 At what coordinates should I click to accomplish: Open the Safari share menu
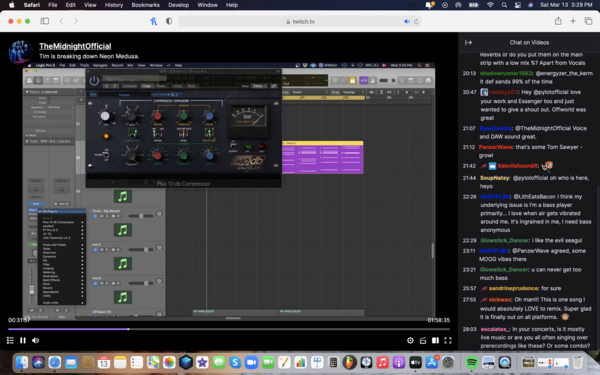click(x=558, y=21)
